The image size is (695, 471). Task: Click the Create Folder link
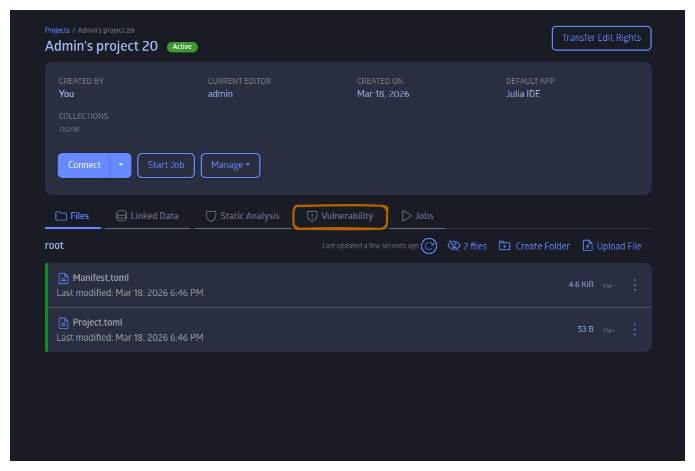[x=535, y=246]
